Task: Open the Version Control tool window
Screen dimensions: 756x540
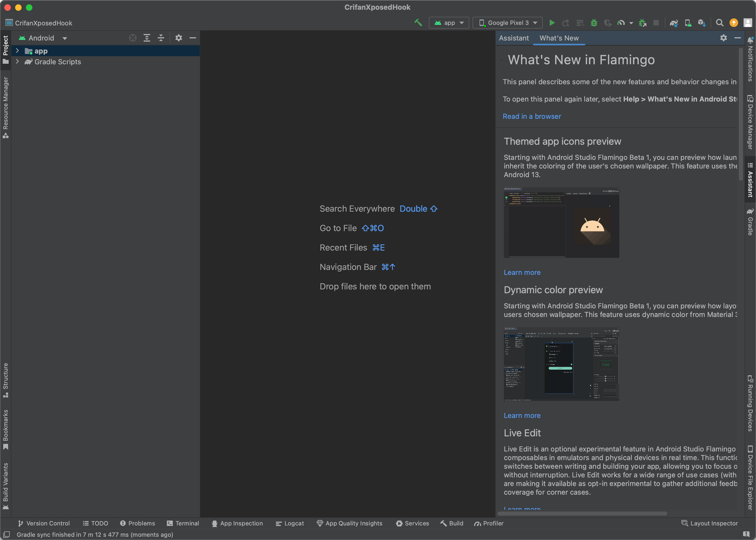Action: click(x=44, y=523)
